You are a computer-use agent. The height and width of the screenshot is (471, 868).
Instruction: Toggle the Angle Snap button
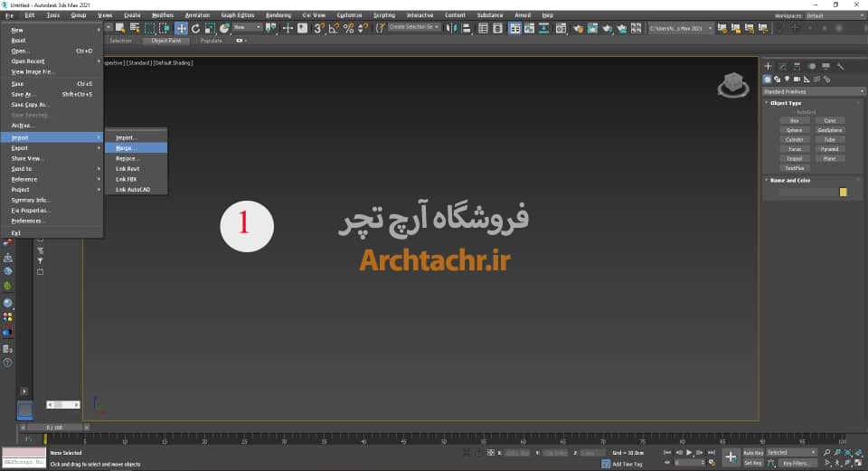click(334, 28)
